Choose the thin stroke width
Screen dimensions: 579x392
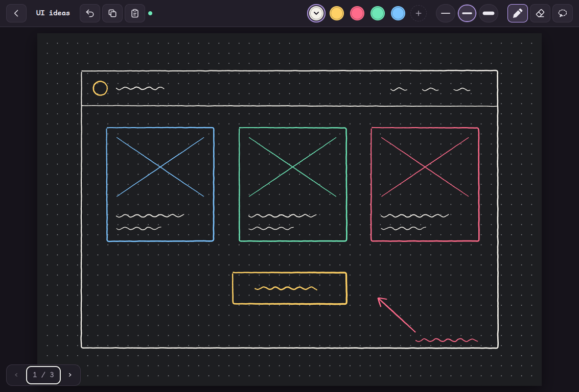point(446,13)
